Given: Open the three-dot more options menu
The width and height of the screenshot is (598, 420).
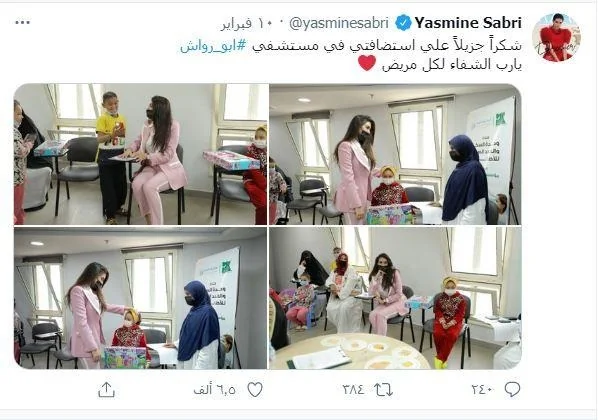Looking at the screenshot, I should [23, 23].
